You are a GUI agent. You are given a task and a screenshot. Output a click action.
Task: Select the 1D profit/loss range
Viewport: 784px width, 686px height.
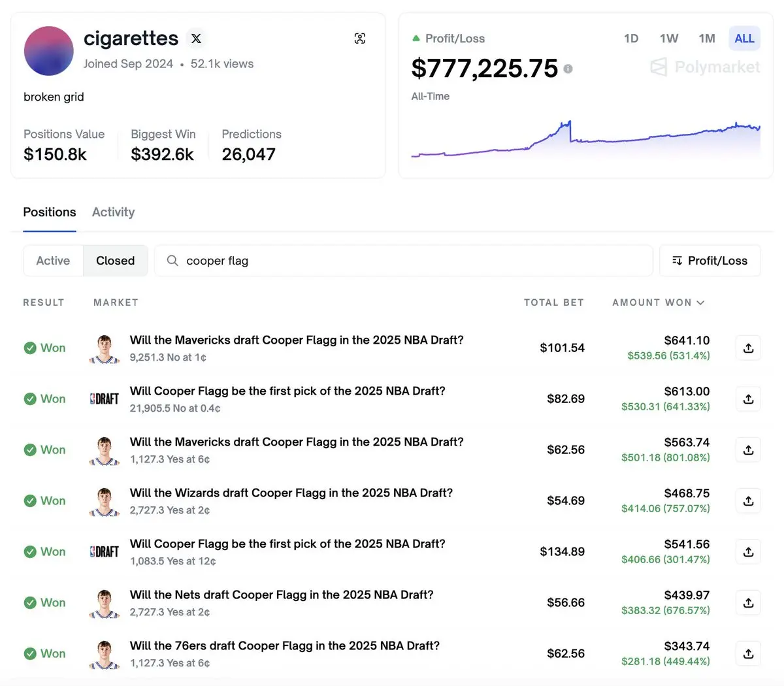point(631,39)
